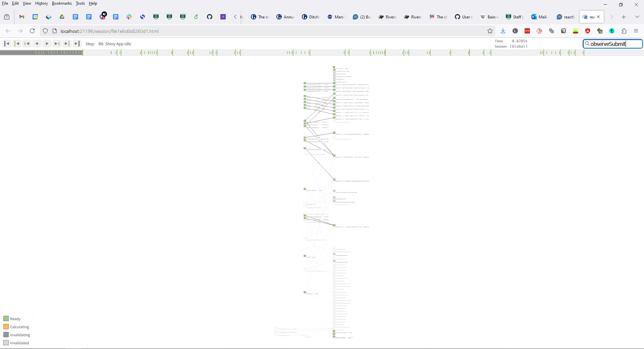This screenshot has width=644, height=349.
Task: Open the list of all browser tabs
Action: (637, 16)
